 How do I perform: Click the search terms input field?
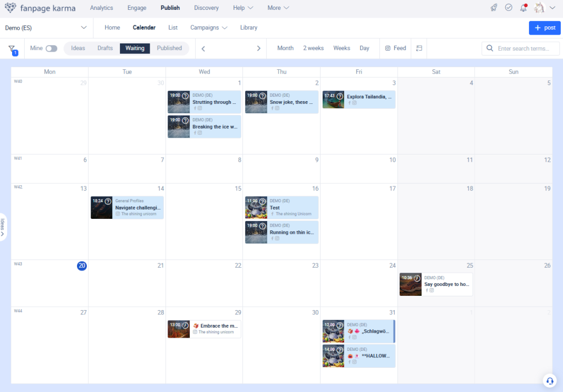526,48
